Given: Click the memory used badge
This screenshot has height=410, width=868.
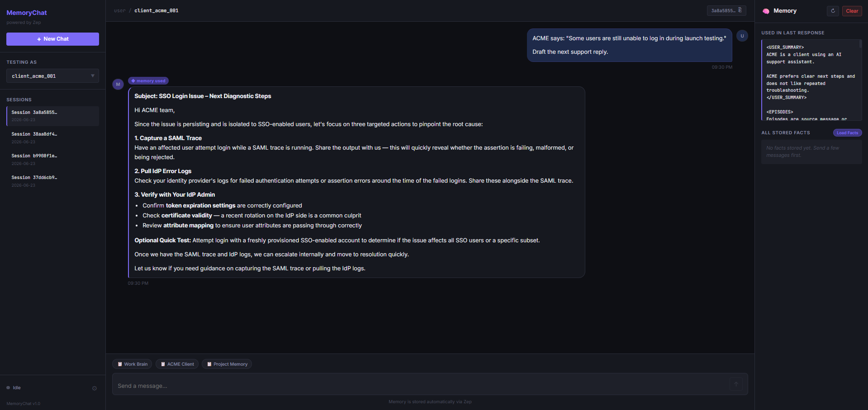Looking at the screenshot, I should (x=148, y=81).
